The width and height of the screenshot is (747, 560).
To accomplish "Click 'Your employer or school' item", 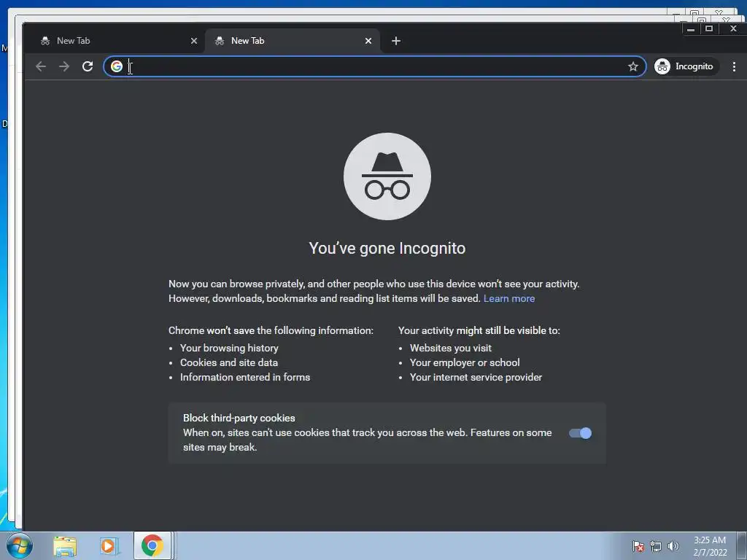I will click(465, 362).
